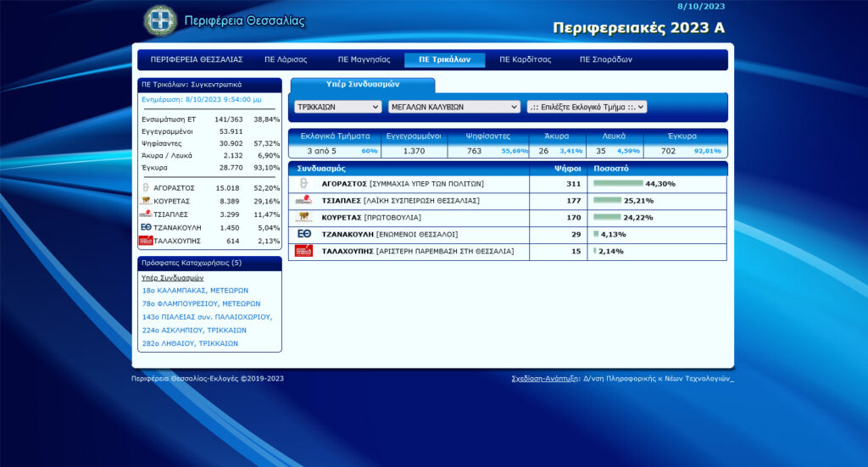868x467 pixels.
Task: Switch to ΠΕΡΙΦΕΡΕΙΑ ΘΕΣΣΑΛΙΑΣ tab
Action: 197,59
